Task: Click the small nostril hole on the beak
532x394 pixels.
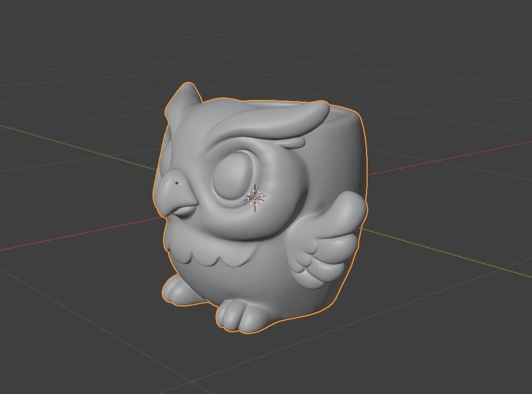Action: pos(178,183)
